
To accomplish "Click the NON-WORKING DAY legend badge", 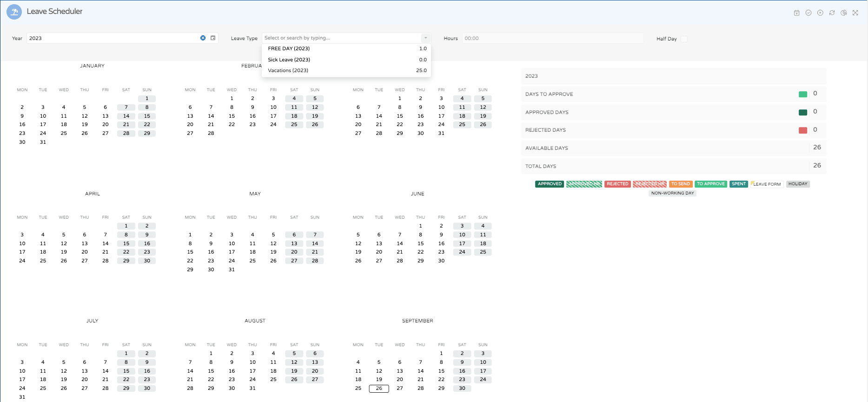I will tap(673, 193).
